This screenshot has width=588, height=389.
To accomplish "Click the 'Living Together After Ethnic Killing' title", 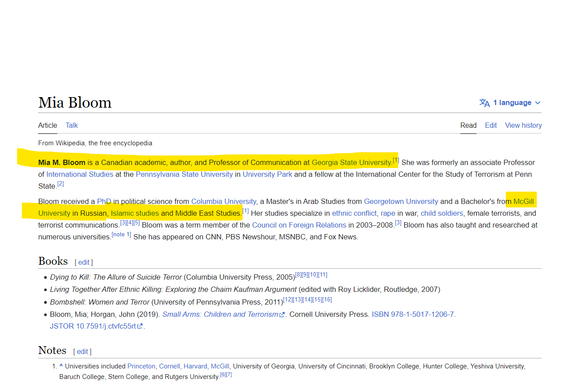I will (x=173, y=289).
